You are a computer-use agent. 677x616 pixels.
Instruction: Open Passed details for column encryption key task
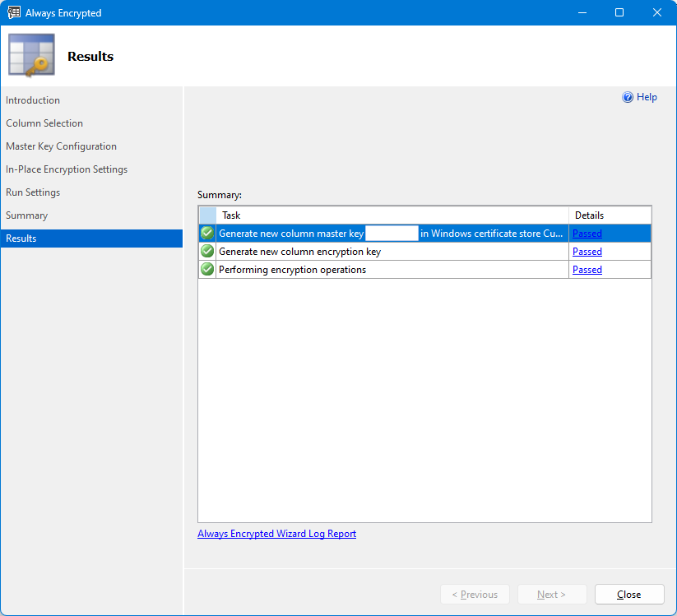tap(587, 251)
